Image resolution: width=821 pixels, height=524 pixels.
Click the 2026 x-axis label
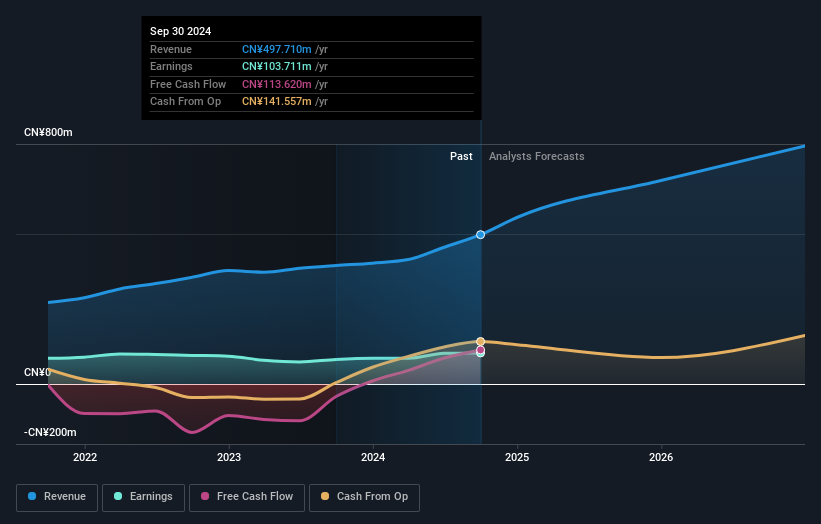pos(661,457)
